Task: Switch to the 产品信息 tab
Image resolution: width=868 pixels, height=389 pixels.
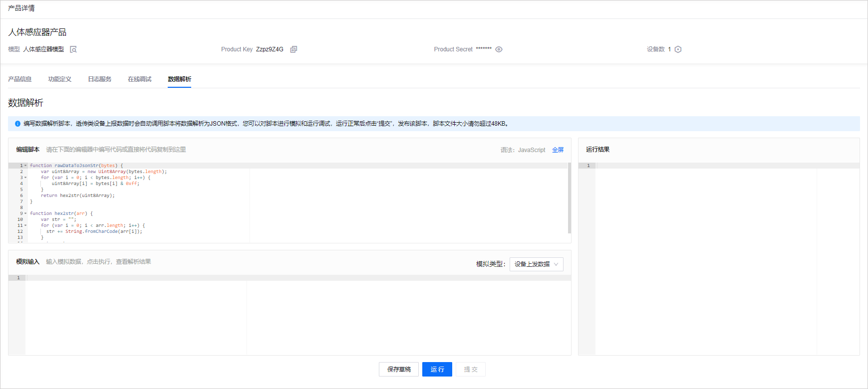Action: [x=20, y=79]
